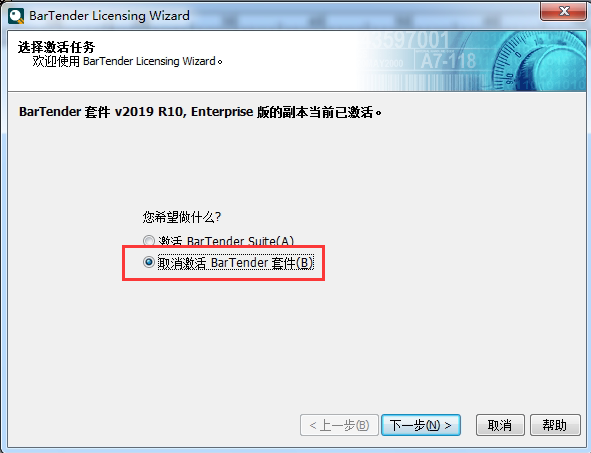Click the 取消激活 BarTender 套件(B) label text

coord(236,263)
